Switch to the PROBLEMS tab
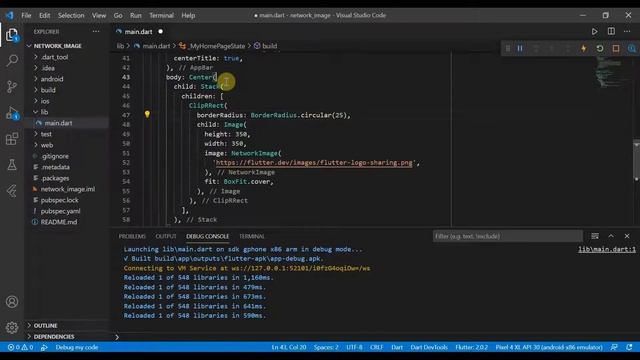This screenshot has height=360, width=640. pos(132,236)
